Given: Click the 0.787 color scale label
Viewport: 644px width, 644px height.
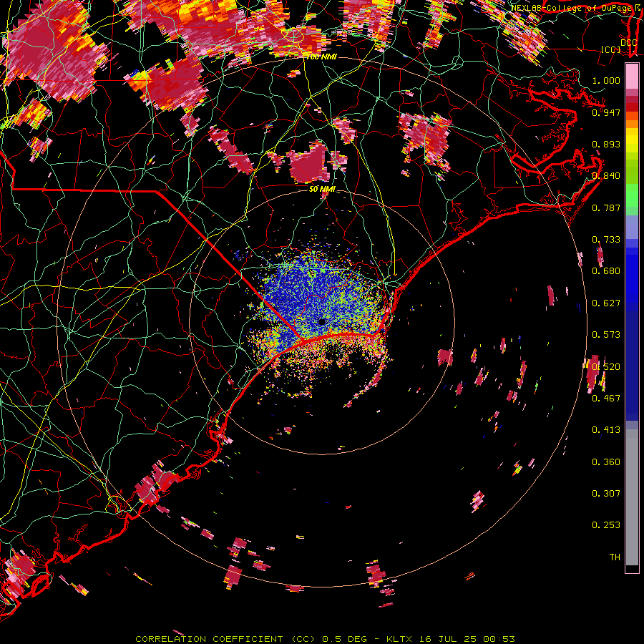Looking at the screenshot, I should pos(606,208).
